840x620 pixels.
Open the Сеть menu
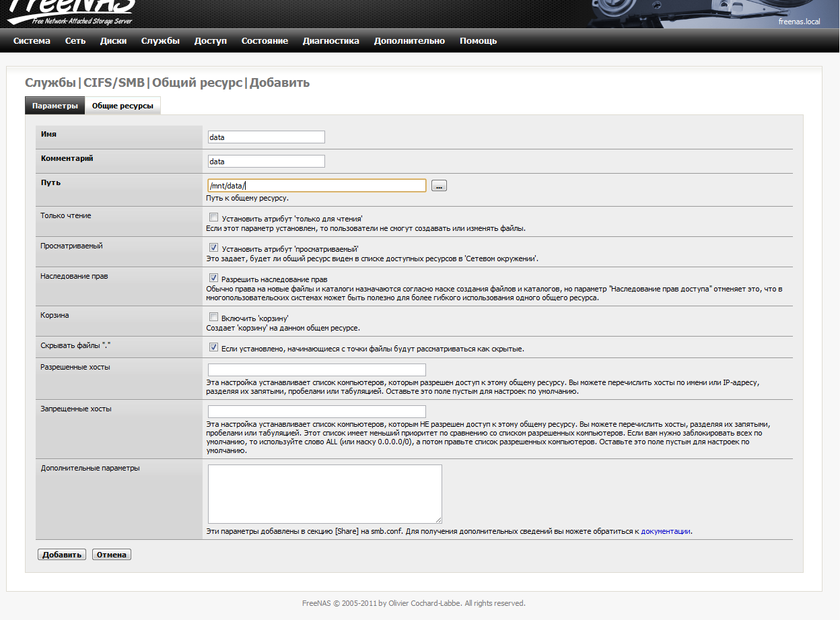coord(75,41)
